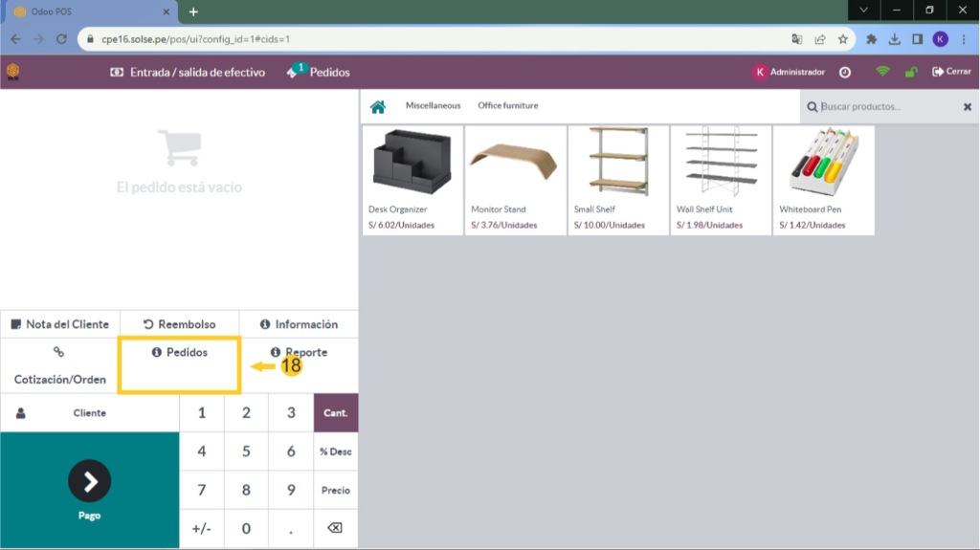The height and width of the screenshot is (550, 980).
Task: Click the clock icon in header
Action: point(845,72)
